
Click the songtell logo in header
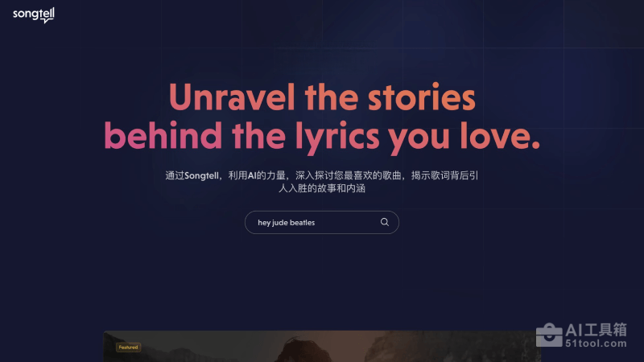(x=34, y=15)
